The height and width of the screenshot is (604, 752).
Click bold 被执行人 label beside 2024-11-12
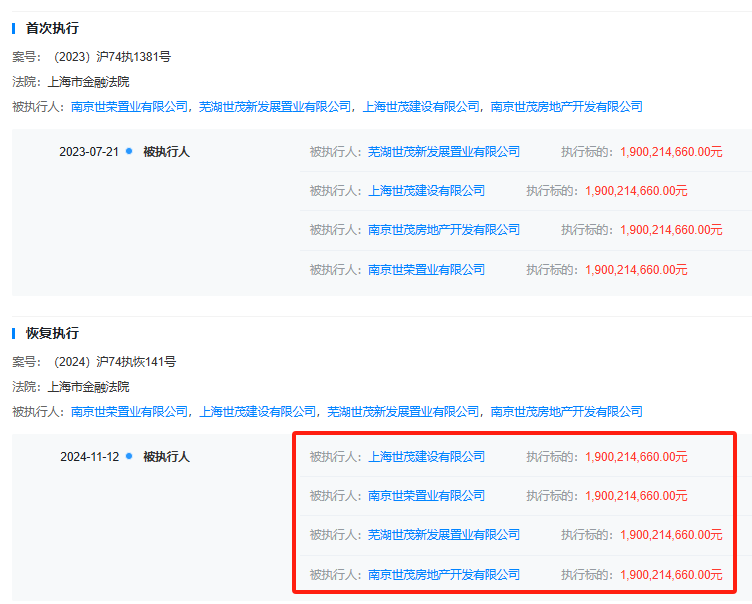click(166, 457)
